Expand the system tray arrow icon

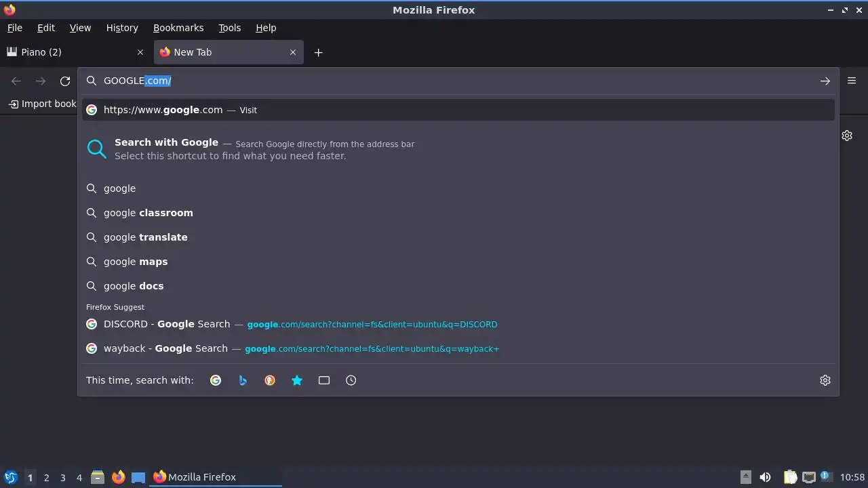pos(745,476)
